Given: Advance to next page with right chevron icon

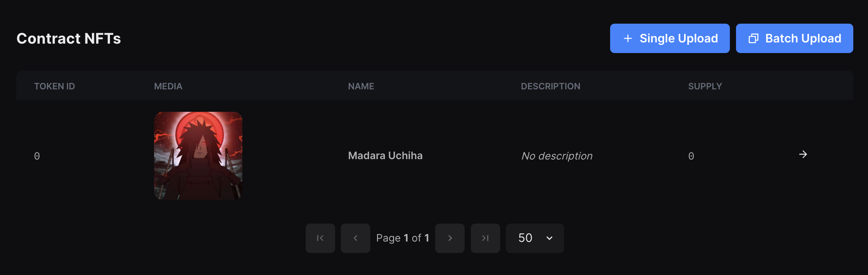Looking at the screenshot, I should point(450,238).
